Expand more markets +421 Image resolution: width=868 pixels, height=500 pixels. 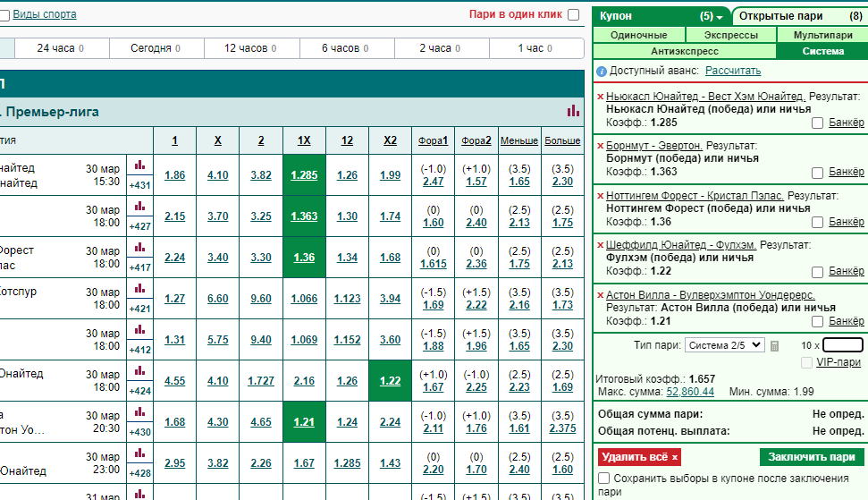[140, 309]
